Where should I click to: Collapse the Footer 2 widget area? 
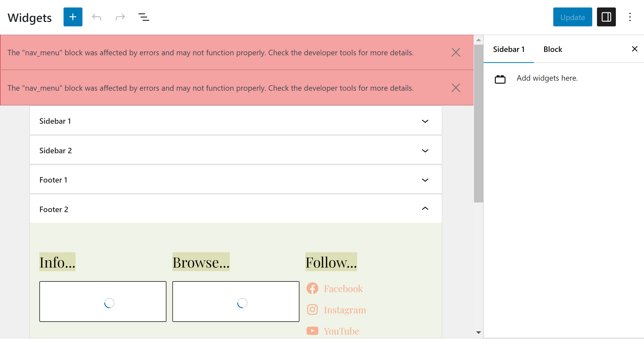(425, 209)
